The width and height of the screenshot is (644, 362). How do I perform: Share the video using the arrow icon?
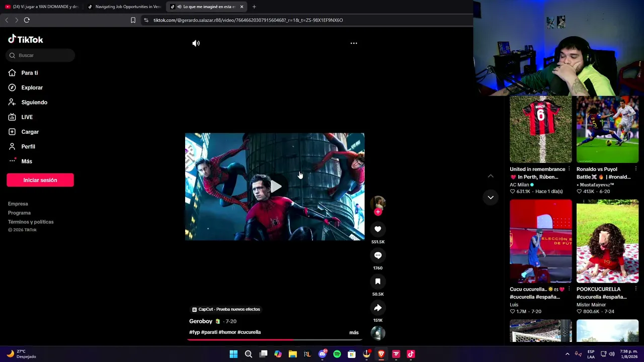[x=378, y=308]
